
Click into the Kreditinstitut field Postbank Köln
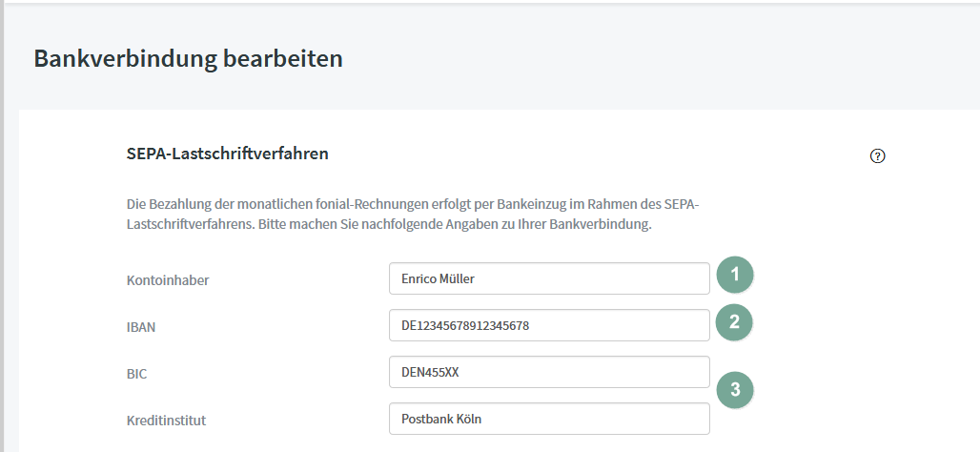(x=549, y=419)
